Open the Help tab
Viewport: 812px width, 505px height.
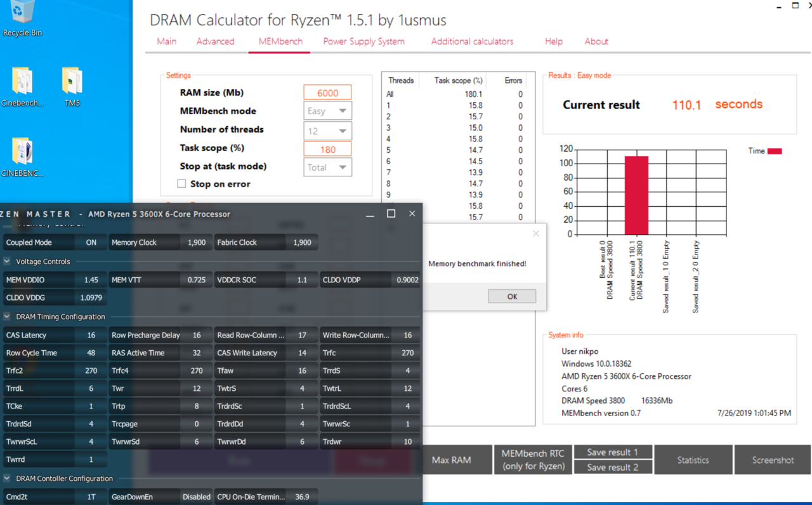tap(554, 41)
